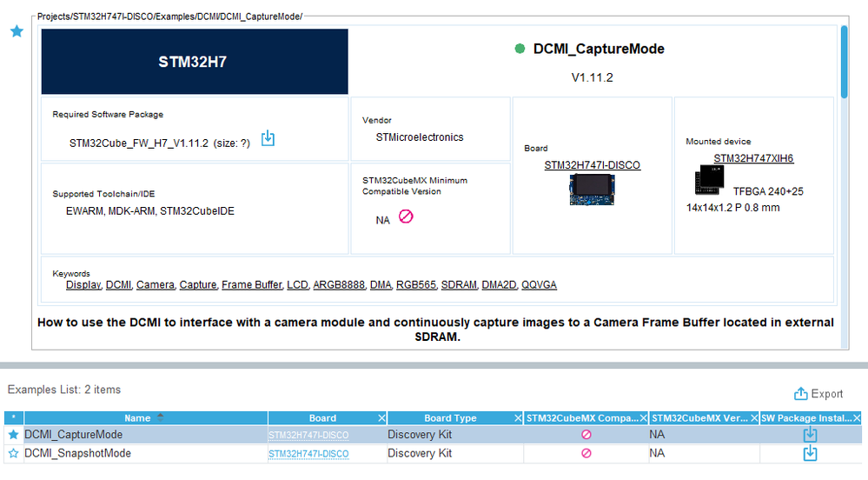Toggle the favorite star beside the example details panel
Image resolution: width=868 pixels, height=480 pixels.
click(x=17, y=31)
